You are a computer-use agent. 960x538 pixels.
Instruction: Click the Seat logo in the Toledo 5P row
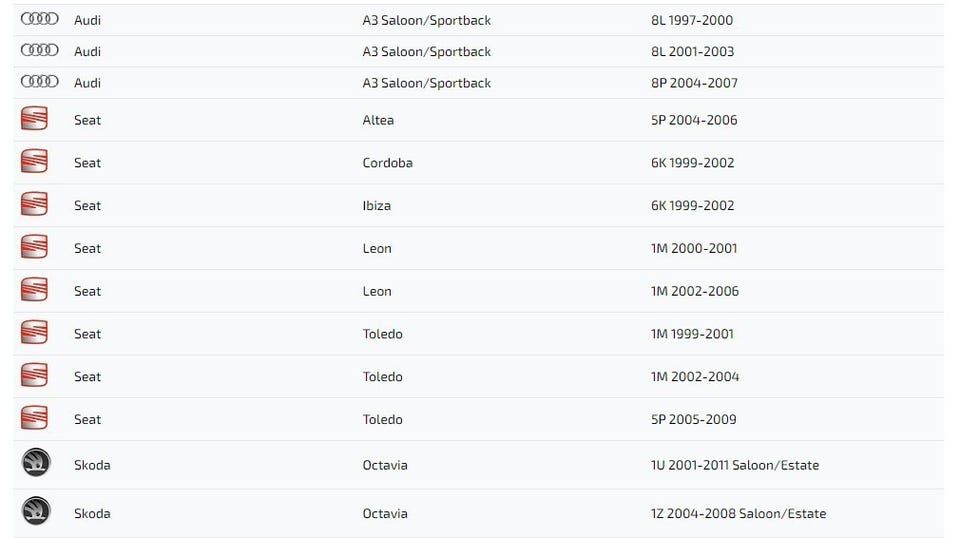[x=34, y=419]
